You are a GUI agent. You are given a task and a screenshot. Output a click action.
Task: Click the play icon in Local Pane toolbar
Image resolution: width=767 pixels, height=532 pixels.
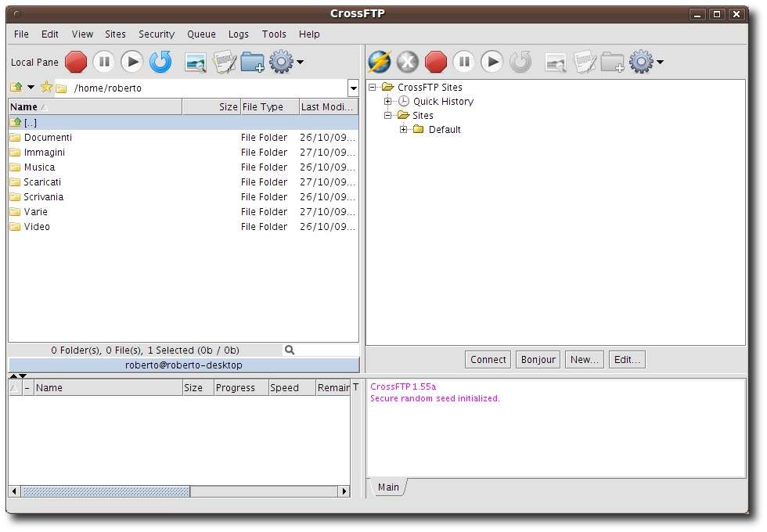click(x=132, y=62)
